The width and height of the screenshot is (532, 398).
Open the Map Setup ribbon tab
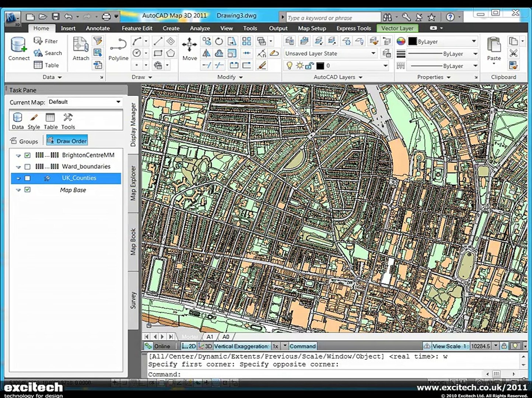312,28
